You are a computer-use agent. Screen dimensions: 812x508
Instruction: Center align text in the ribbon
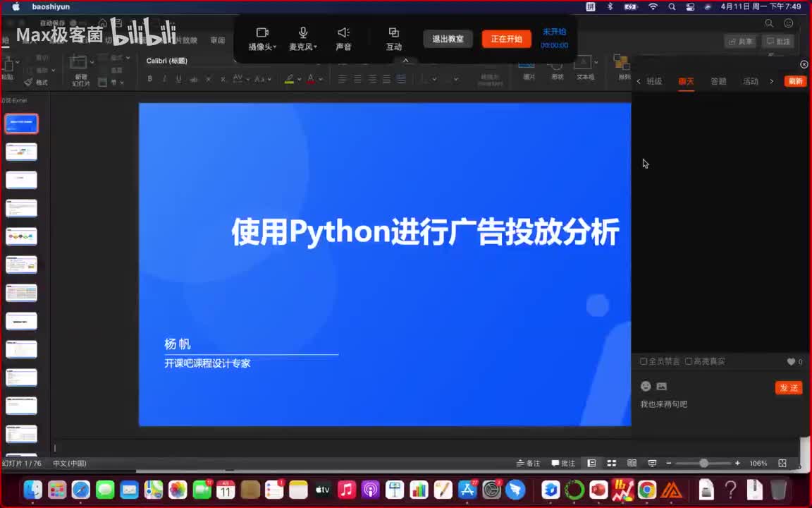click(357, 79)
